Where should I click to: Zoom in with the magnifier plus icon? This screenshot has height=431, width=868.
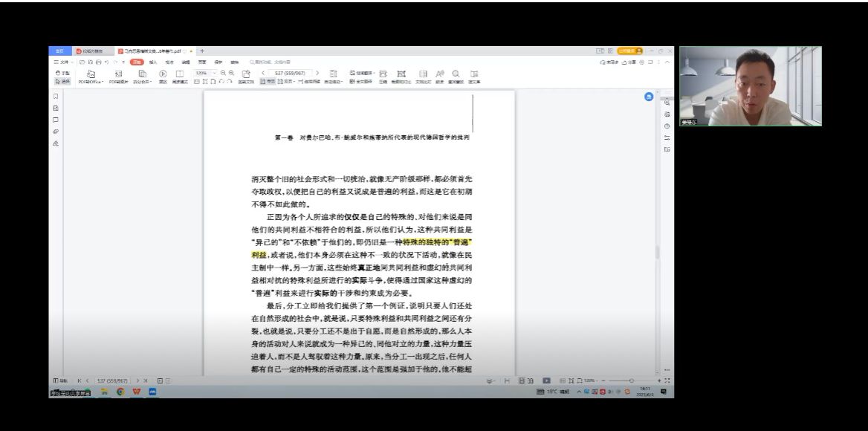click(231, 73)
